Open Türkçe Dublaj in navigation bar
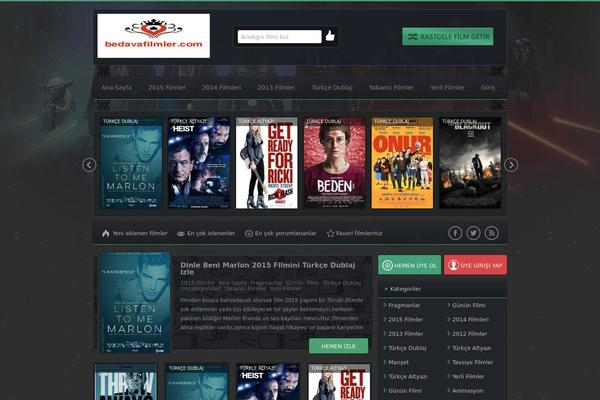600x400 pixels. (x=332, y=88)
